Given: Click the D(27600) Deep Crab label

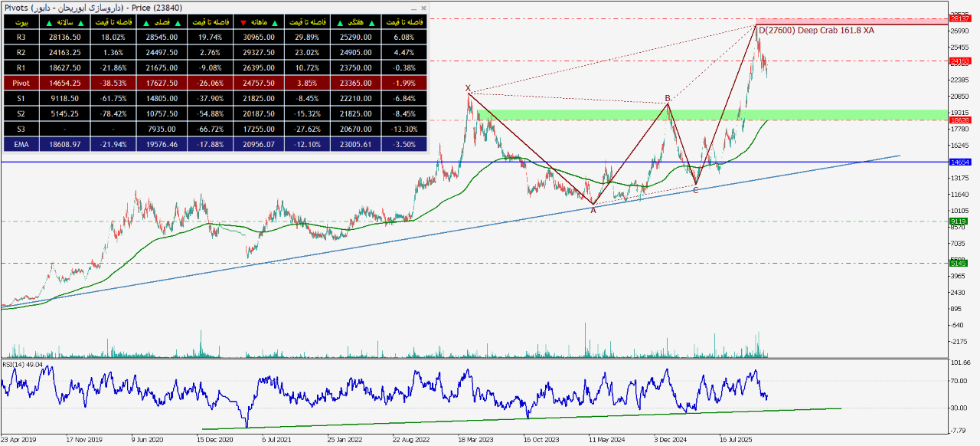Looking at the screenshot, I should pos(815,31).
